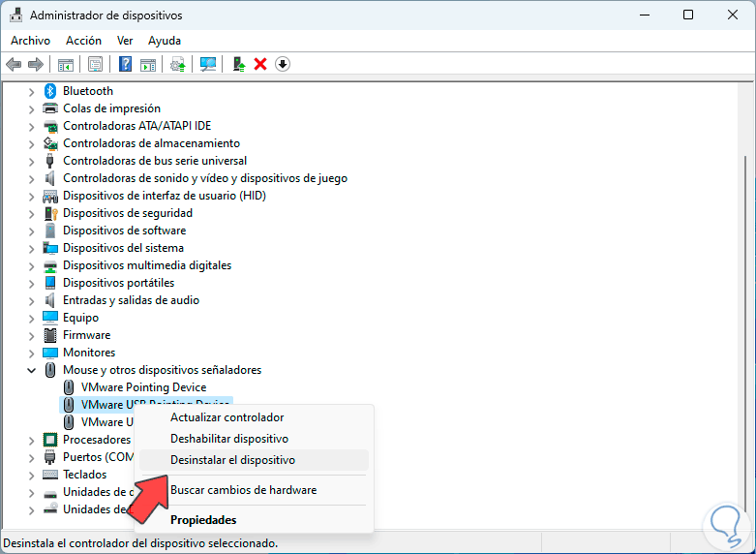Open the Archivo menu
756x554 pixels.
tap(30, 41)
